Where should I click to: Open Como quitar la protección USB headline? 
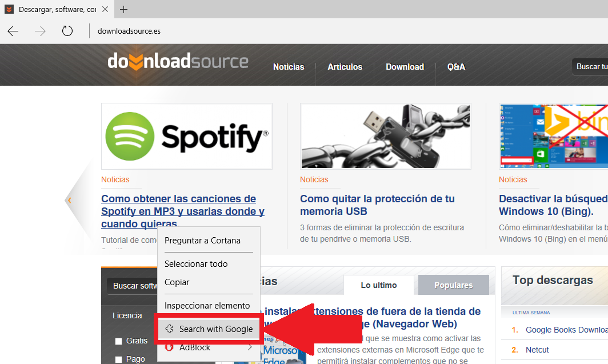377,205
